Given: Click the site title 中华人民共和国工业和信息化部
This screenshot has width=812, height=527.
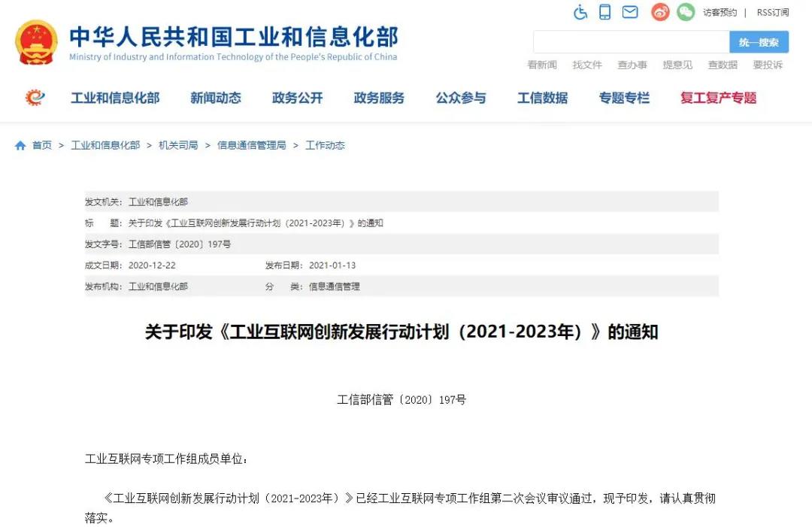Looking at the screenshot, I should click(234, 37).
